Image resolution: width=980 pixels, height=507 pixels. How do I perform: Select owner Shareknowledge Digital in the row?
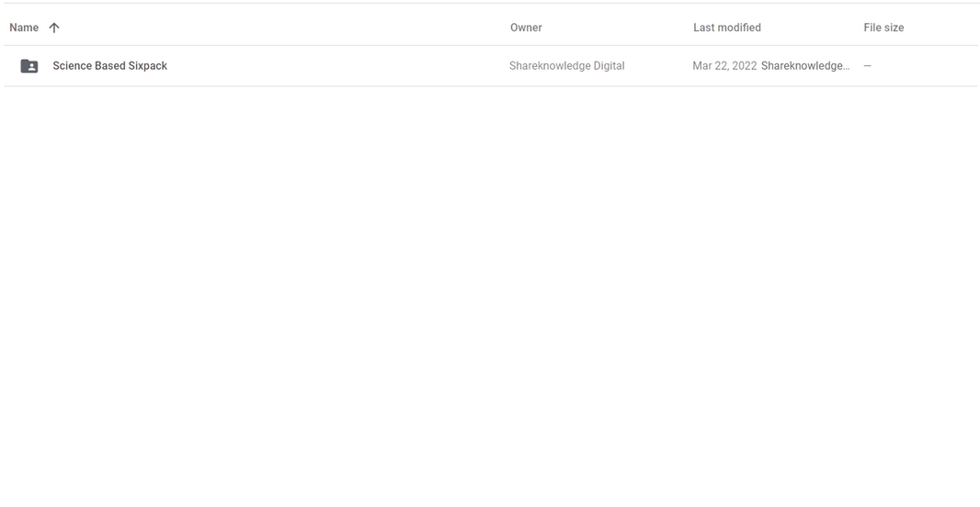tap(566, 66)
